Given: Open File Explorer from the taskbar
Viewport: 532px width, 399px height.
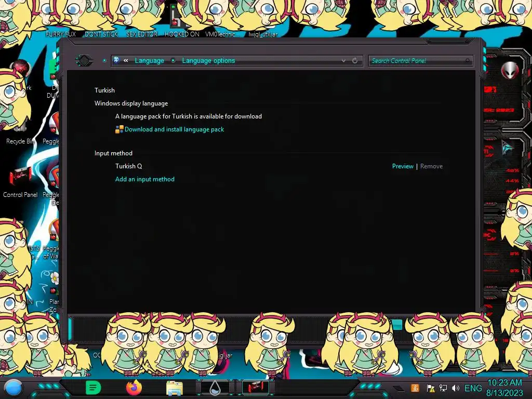Looking at the screenshot, I should click(x=175, y=388).
